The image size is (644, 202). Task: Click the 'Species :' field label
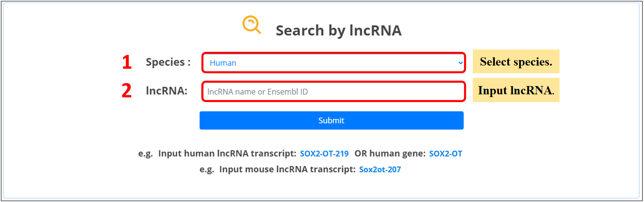[x=168, y=62]
